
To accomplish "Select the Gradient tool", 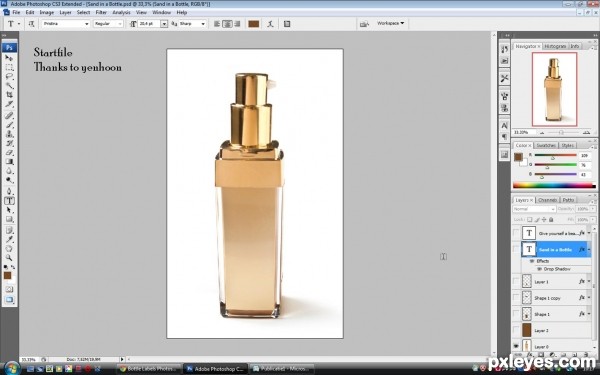I will click(x=9, y=161).
